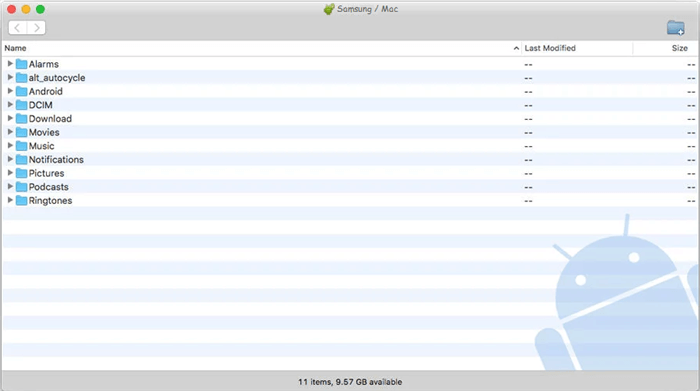Expand the Movies folder disclosure triangle

click(10, 132)
